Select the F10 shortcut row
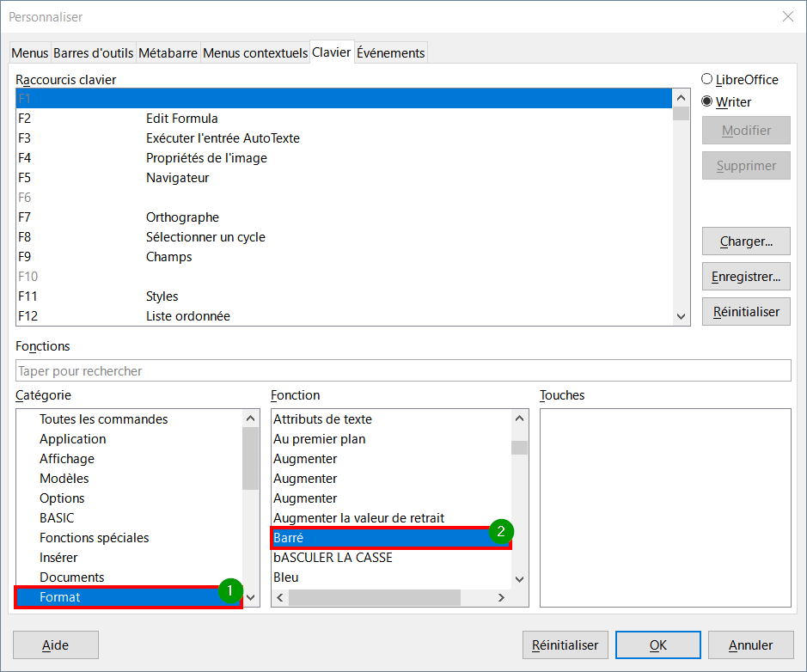This screenshot has height=672, width=807. (344, 277)
